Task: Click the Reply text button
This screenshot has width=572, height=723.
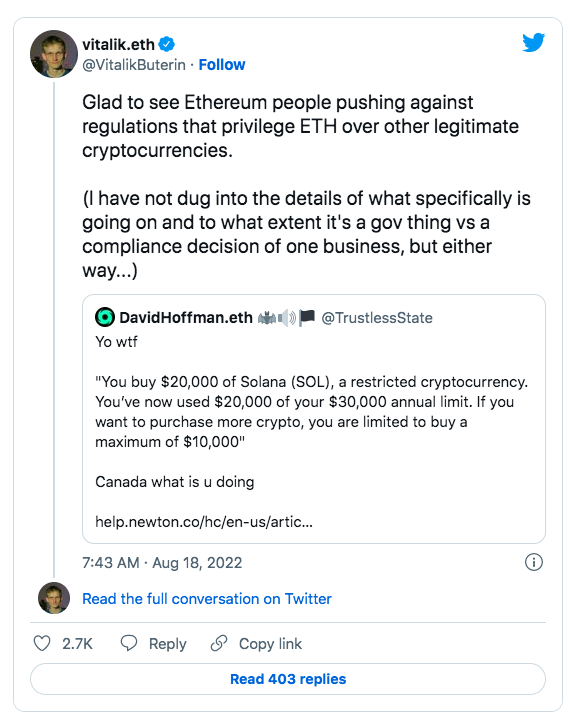Action: 167,644
